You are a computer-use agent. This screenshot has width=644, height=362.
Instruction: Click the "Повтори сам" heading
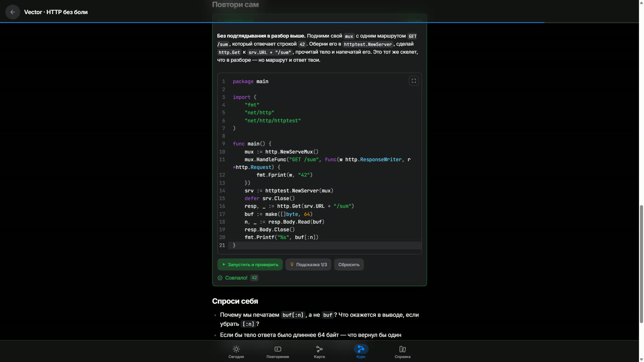235,5
